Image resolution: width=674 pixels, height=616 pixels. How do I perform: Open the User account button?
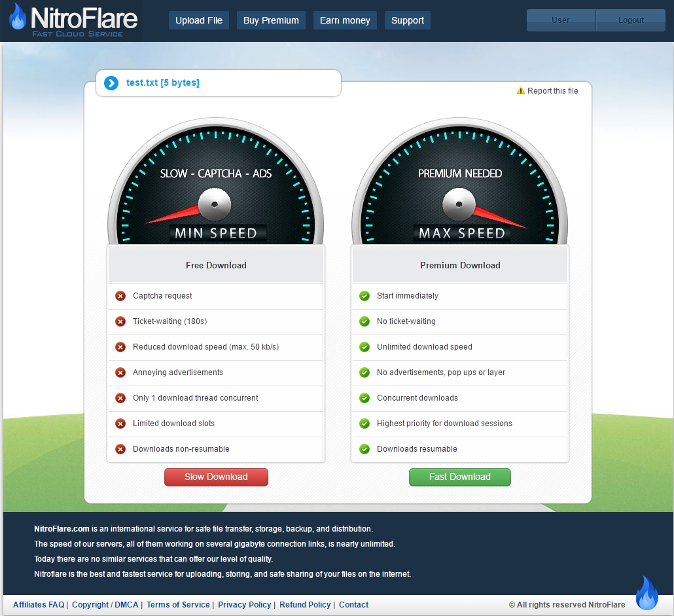561,20
